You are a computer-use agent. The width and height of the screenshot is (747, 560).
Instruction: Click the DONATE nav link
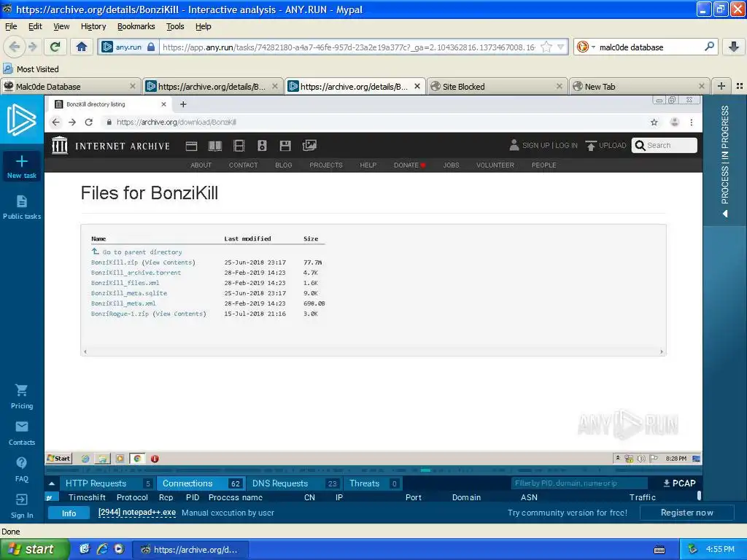pos(409,166)
